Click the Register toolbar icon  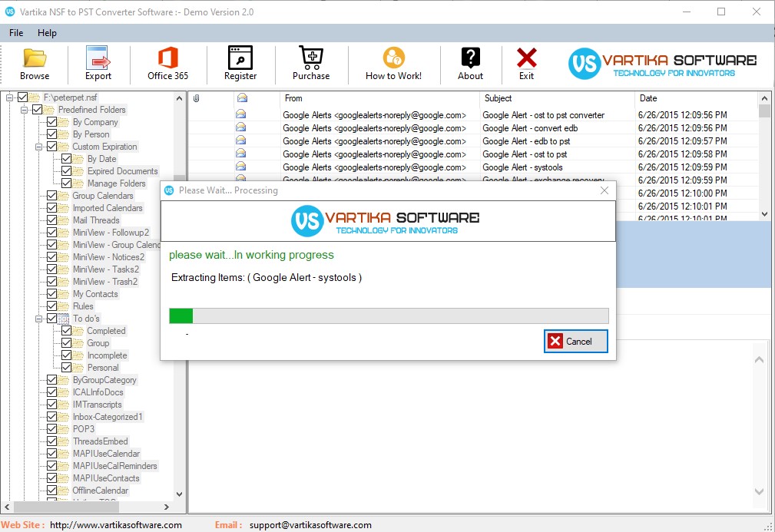click(240, 58)
